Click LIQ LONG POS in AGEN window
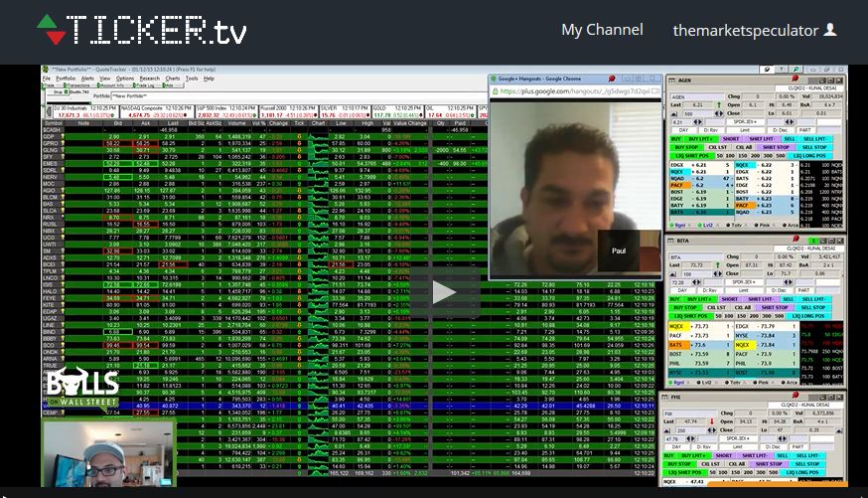The width and height of the screenshot is (868, 498). point(809,156)
